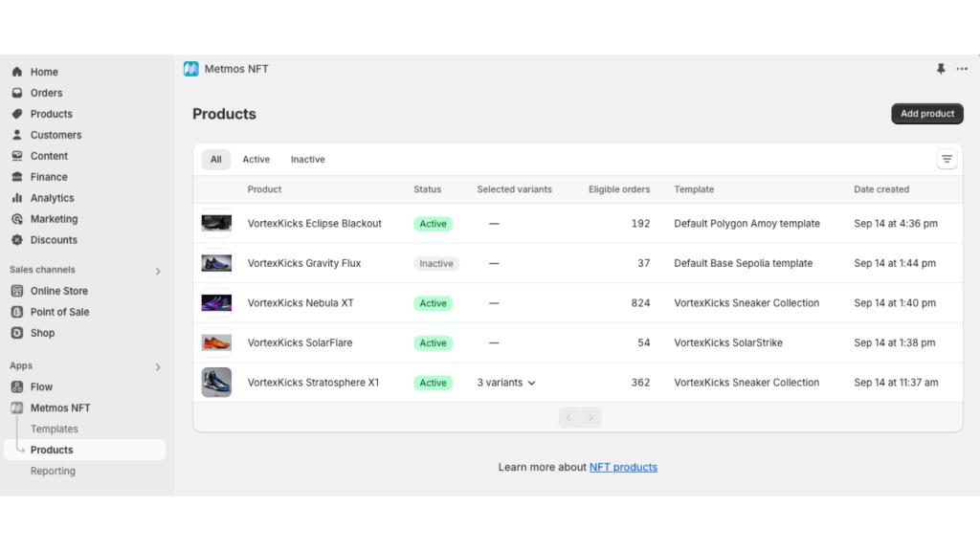Expand the Sales channels section chevron
The image size is (980, 551).
(158, 271)
